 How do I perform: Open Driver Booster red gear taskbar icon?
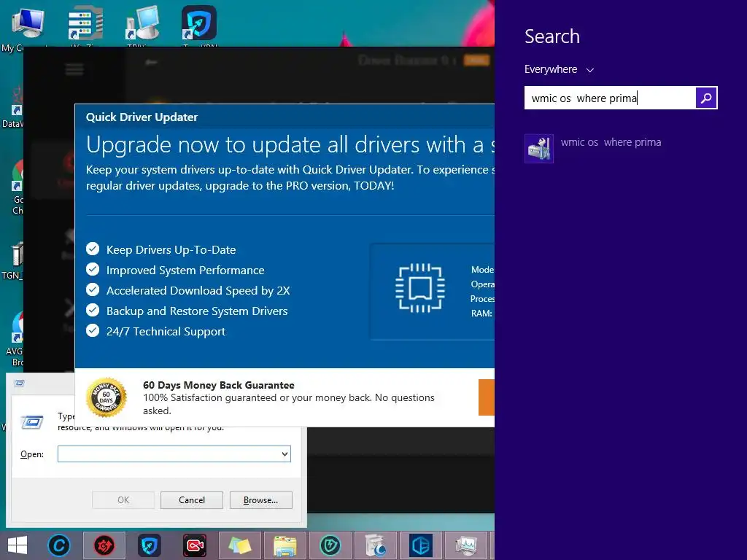click(104, 545)
